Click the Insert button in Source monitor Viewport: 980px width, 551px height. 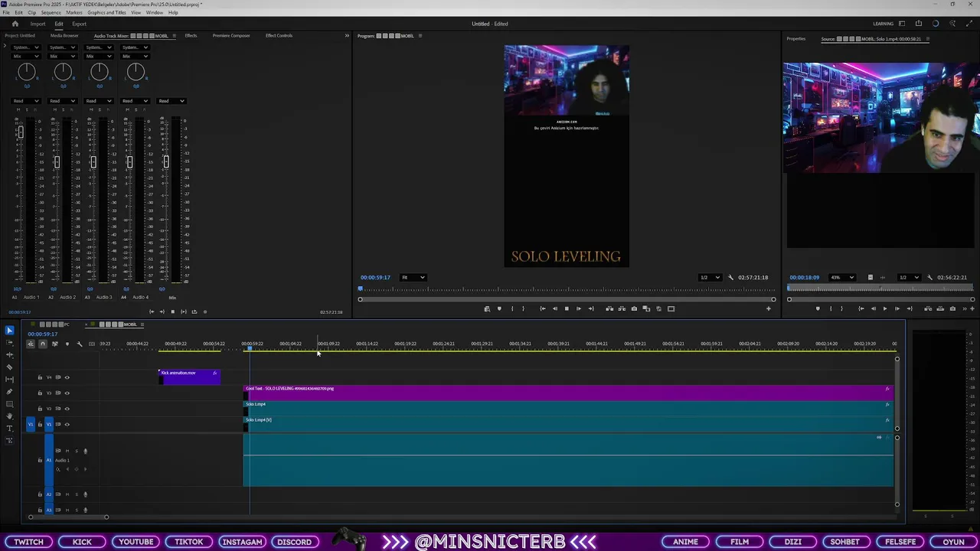click(x=928, y=308)
